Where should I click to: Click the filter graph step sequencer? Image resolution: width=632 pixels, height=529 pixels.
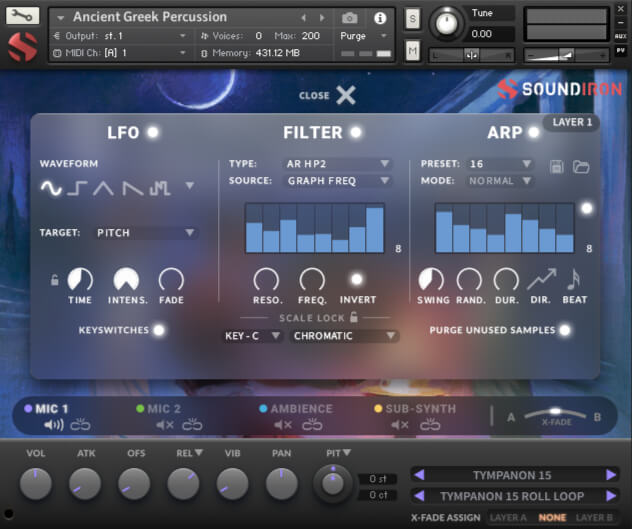point(314,228)
